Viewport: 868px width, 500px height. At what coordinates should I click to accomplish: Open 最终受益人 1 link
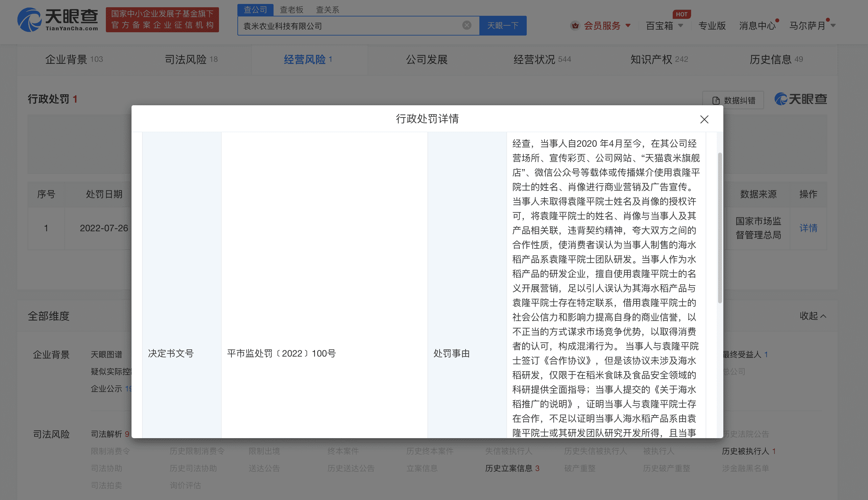pos(745,354)
